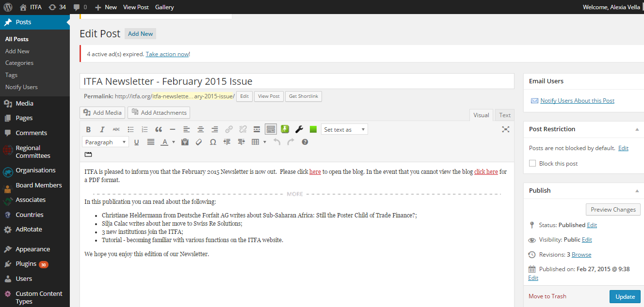This screenshot has width=644, height=307.
Task: Click the green square toolbar button
Action: coord(313,129)
